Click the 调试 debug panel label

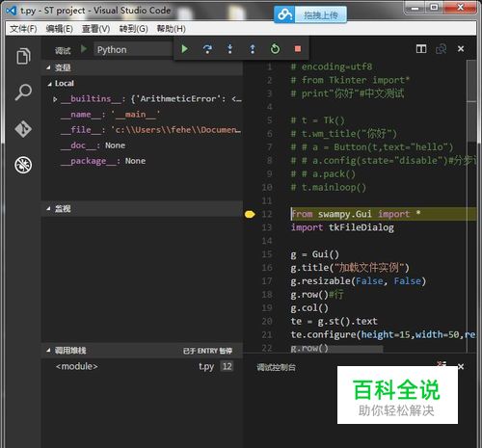tap(63, 50)
